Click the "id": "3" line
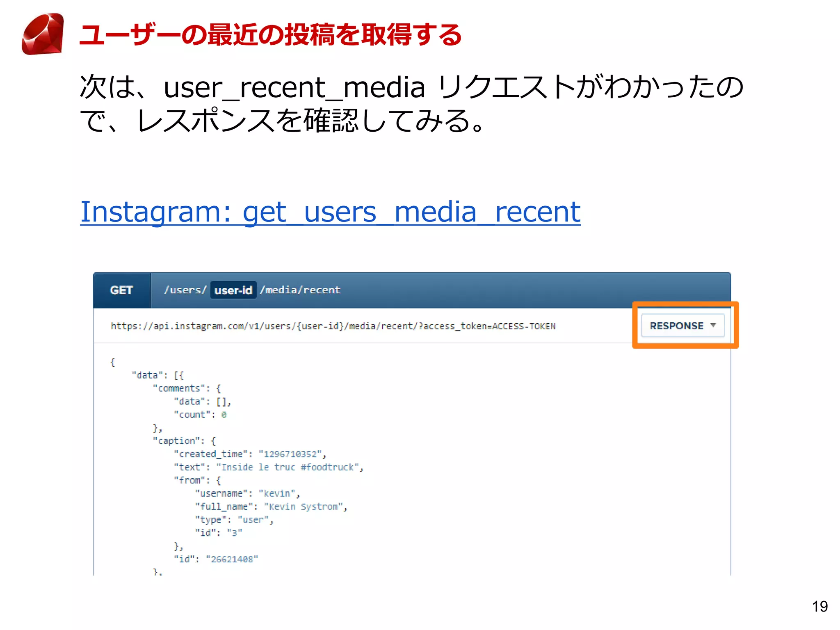840x630 pixels. click(x=219, y=533)
